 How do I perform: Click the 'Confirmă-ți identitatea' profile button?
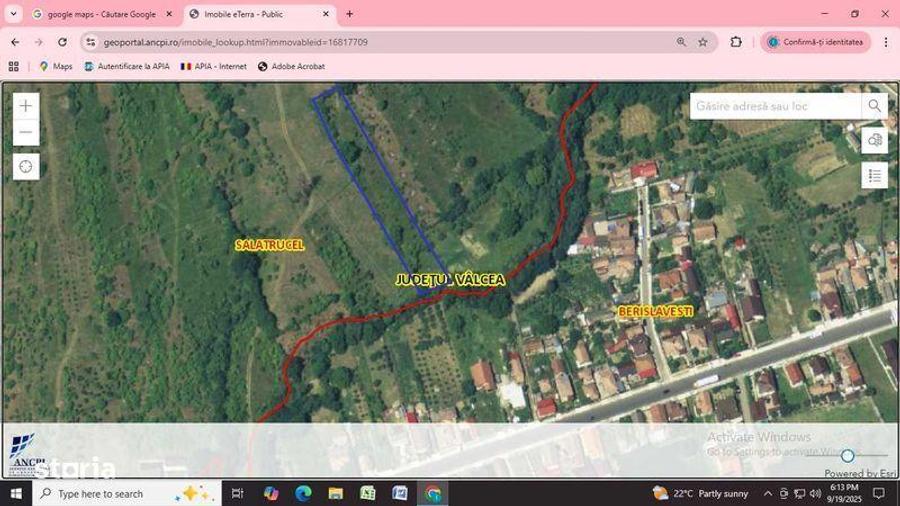pos(816,42)
